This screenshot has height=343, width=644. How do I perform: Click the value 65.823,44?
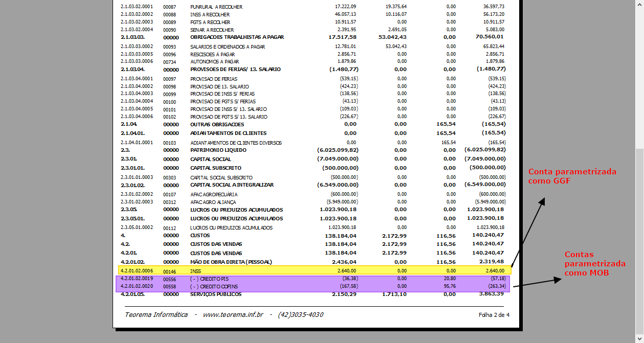point(494,47)
